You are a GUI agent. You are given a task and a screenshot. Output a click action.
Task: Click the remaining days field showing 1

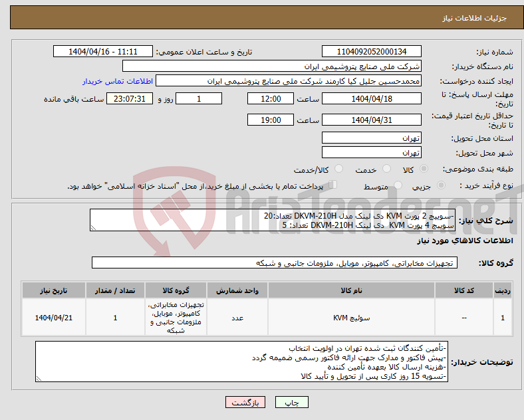click(x=199, y=98)
